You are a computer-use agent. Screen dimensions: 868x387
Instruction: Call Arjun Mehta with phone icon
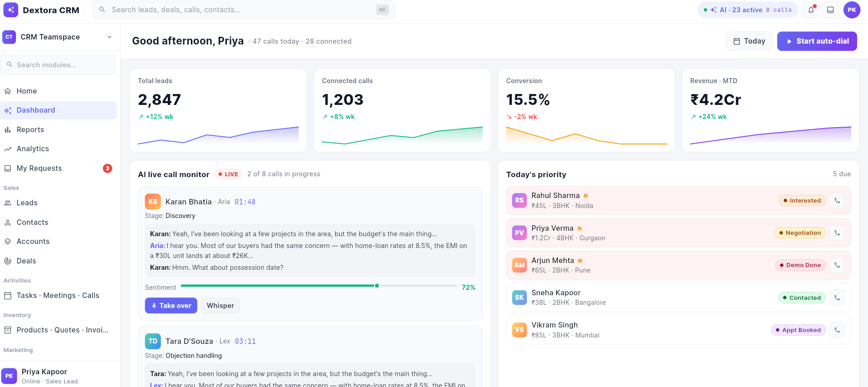pos(837,265)
